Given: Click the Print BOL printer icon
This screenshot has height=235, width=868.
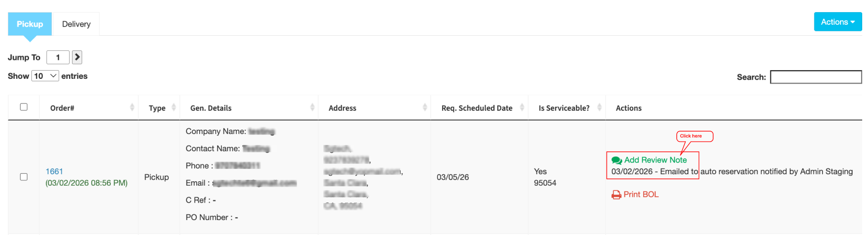Looking at the screenshot, I should coord(616,195).
